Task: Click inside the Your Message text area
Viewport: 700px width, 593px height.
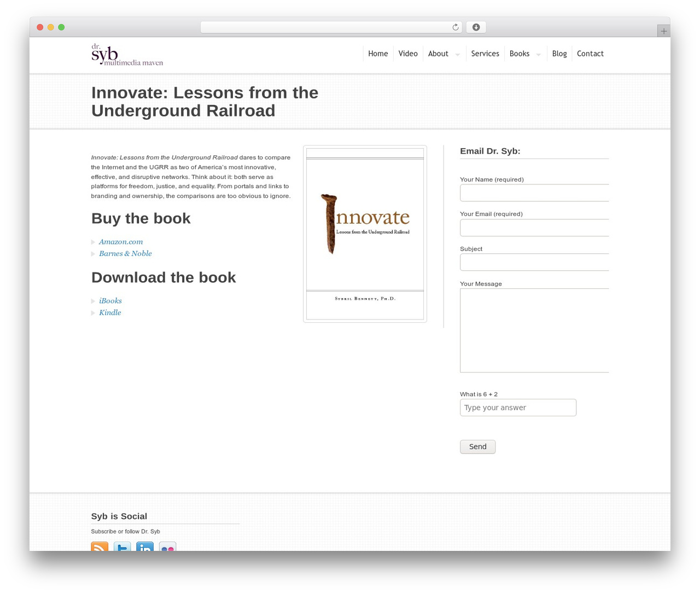Action: [x=534, y=330]
